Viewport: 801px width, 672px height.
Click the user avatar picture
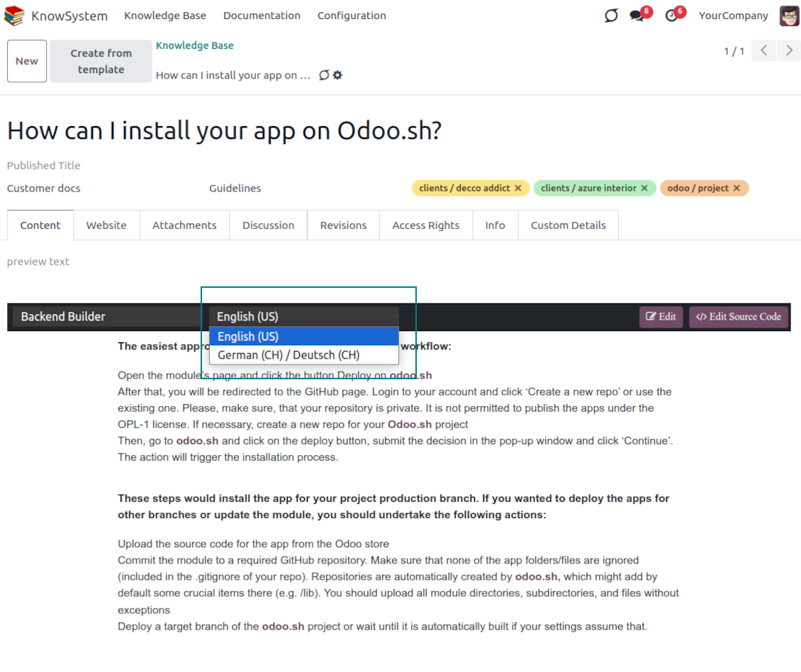tap(789, 16)
